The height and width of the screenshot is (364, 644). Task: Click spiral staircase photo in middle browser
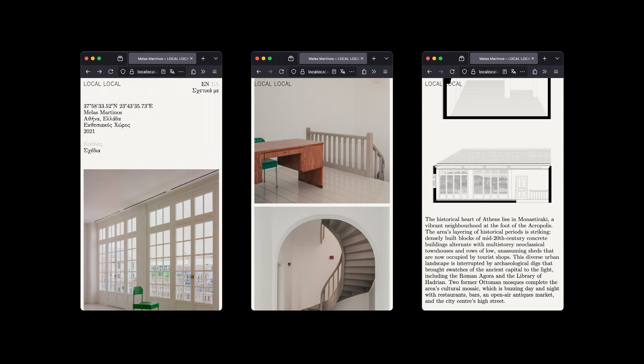tap(322, 259)
